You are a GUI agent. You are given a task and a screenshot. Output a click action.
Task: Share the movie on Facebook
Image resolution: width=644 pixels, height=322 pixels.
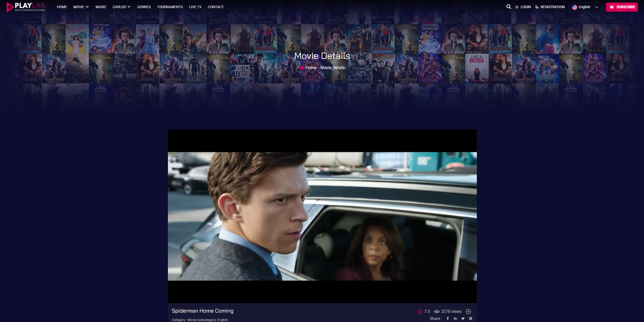(448, 318)
